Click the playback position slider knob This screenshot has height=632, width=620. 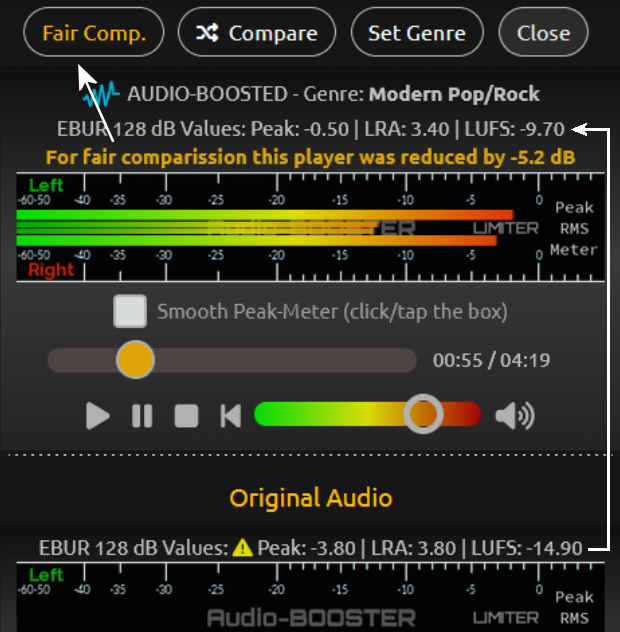[135, 360]
